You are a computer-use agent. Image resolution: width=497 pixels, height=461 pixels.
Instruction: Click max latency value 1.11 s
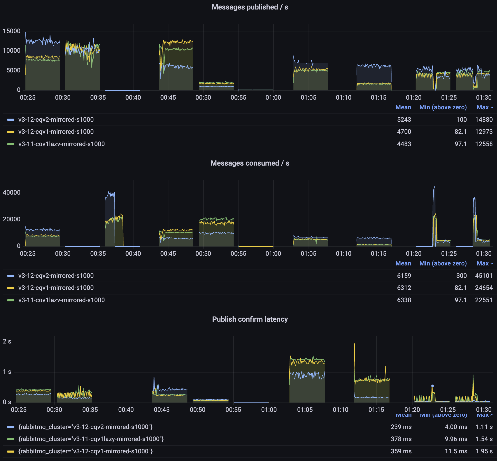coord(484,427)
